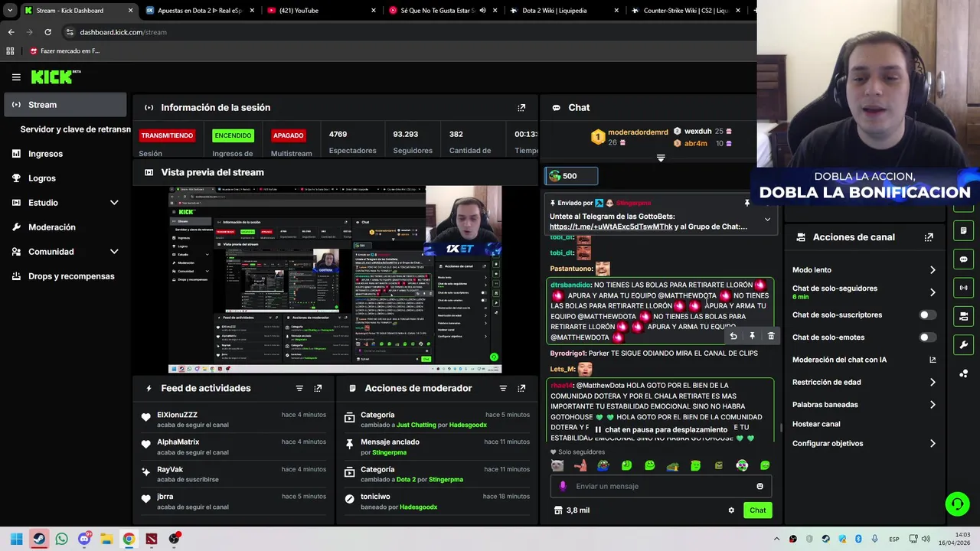This screenshot has width=980, height=551.
Task: Select Stream in the sidebar
Action: coord(65,105)
